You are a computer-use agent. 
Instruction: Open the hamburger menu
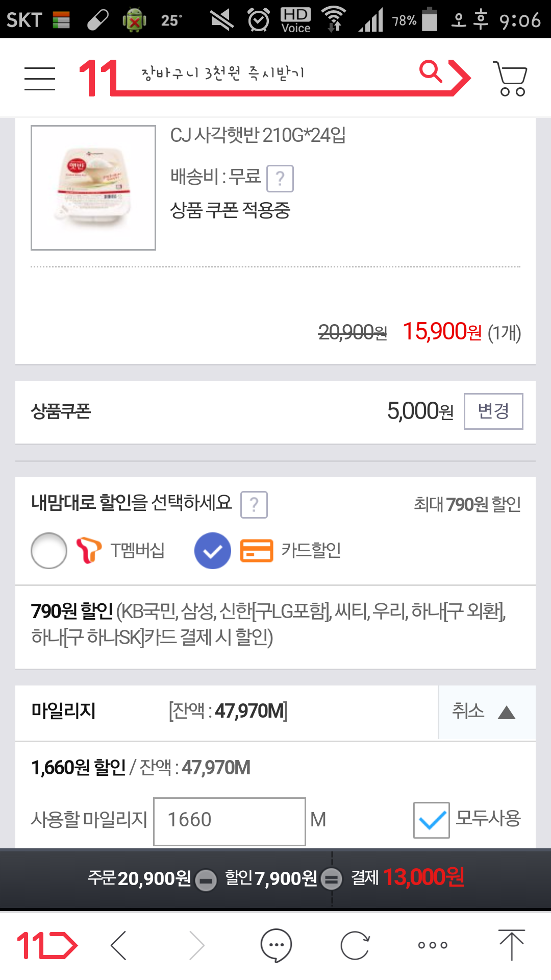[x=40, y=79]
